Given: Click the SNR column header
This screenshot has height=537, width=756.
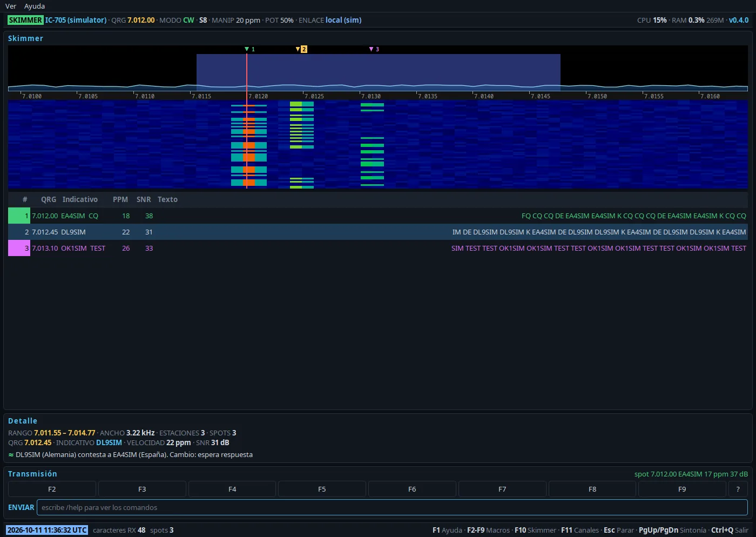Looking at the screenshot, I should [144, 199].
